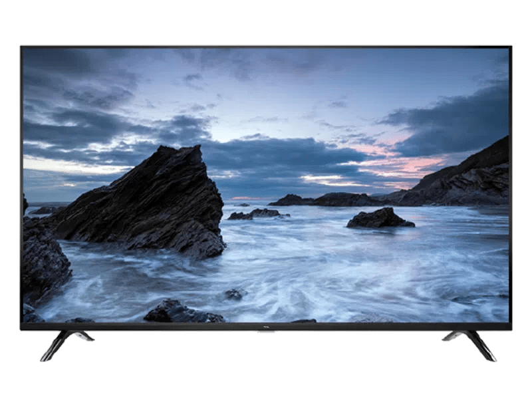This screenshot has width=532, height=399.
Task: Click the tiny dark rock near foreground center
Action: click(234, 294)
